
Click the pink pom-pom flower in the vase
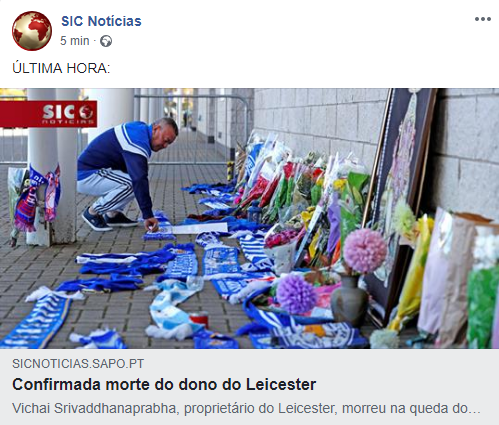coord(365,251)
